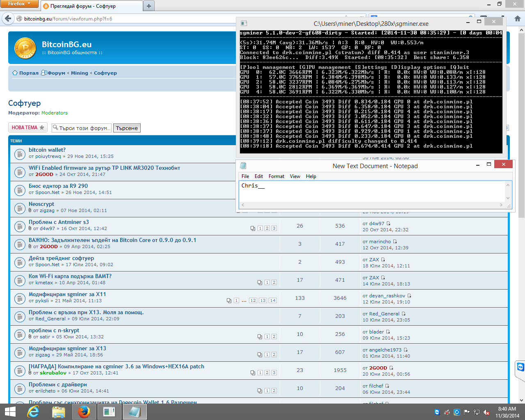View latest post icon by d4w97
Image resolution: width=525 pixels, height=420 pixels.
click(x=388, y=224)
